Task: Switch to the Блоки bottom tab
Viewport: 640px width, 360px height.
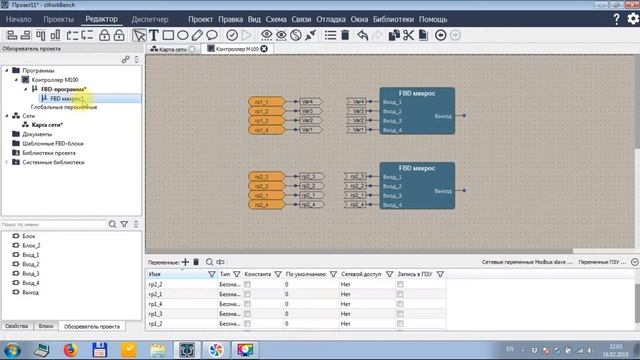Action: (46, 326)
